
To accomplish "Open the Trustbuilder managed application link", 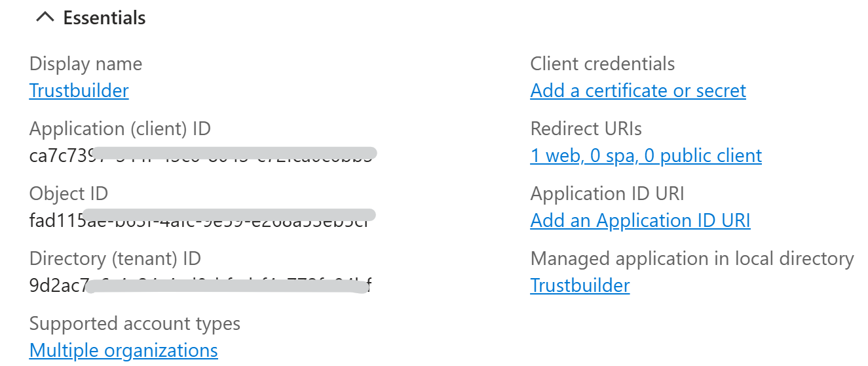I will [580, 285].
